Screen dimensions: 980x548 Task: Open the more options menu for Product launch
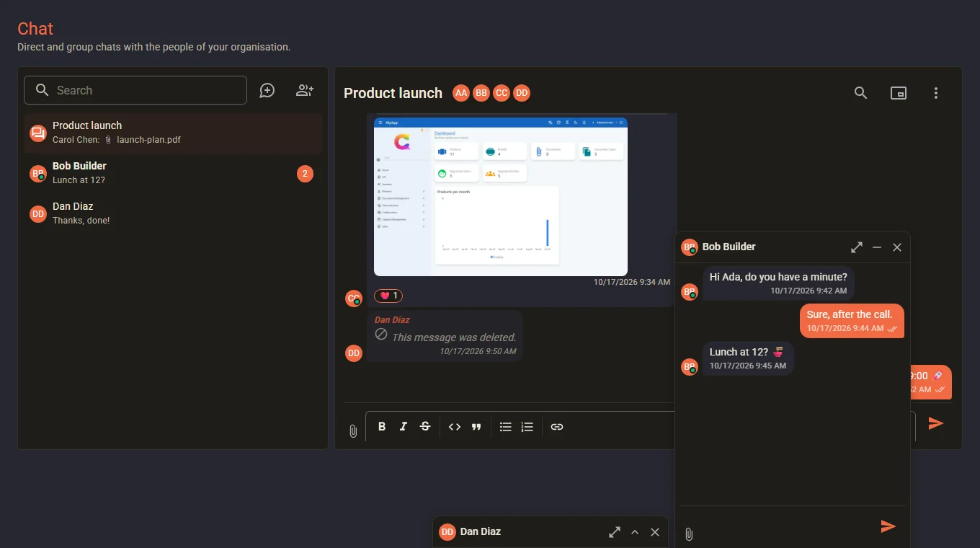[936, 93]
